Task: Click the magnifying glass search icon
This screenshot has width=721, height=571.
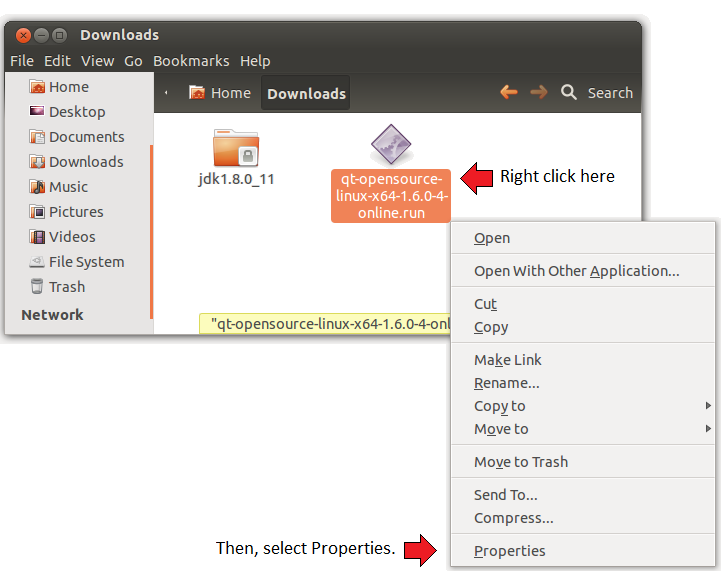Action: pyautogui.click(x=569, y=92)
